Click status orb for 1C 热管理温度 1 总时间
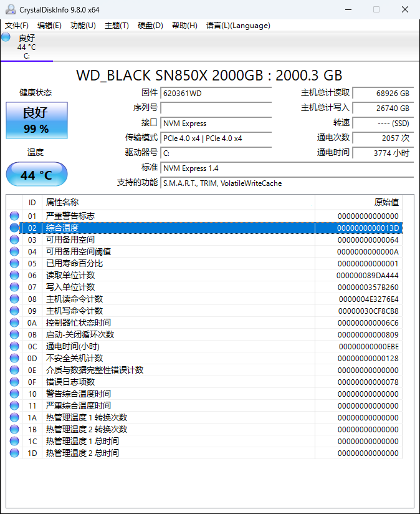The image size is (420, 514). coord(14,441)
